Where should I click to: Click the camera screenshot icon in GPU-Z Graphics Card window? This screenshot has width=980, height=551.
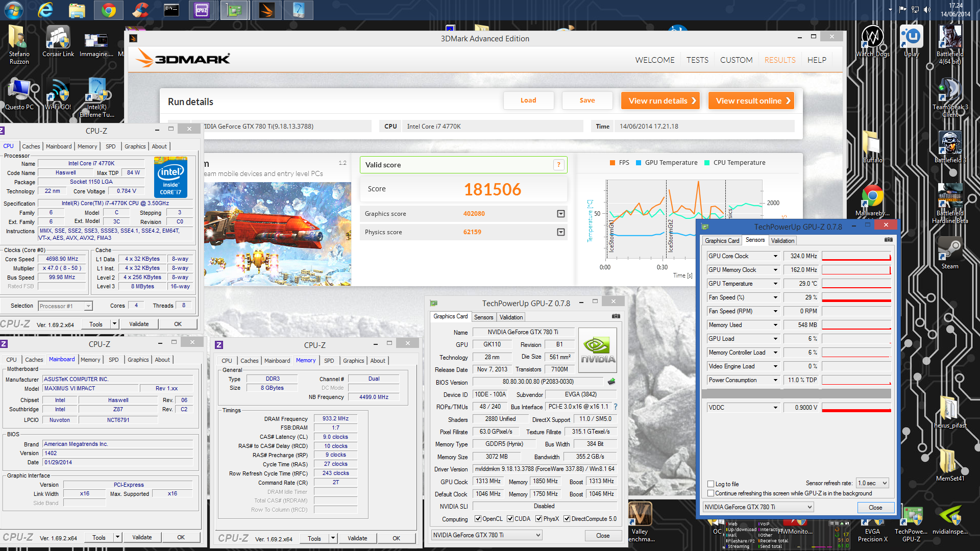coord(616,316)
